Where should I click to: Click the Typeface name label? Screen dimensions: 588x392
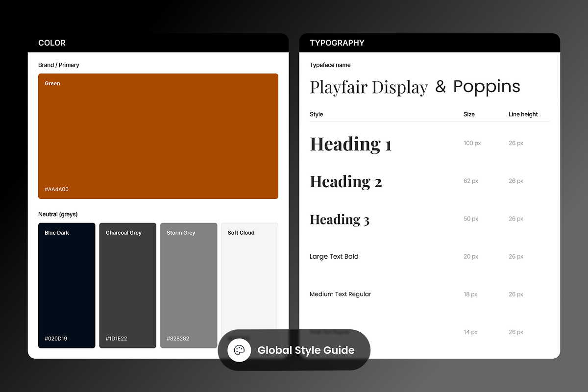[x=330, y=65]
